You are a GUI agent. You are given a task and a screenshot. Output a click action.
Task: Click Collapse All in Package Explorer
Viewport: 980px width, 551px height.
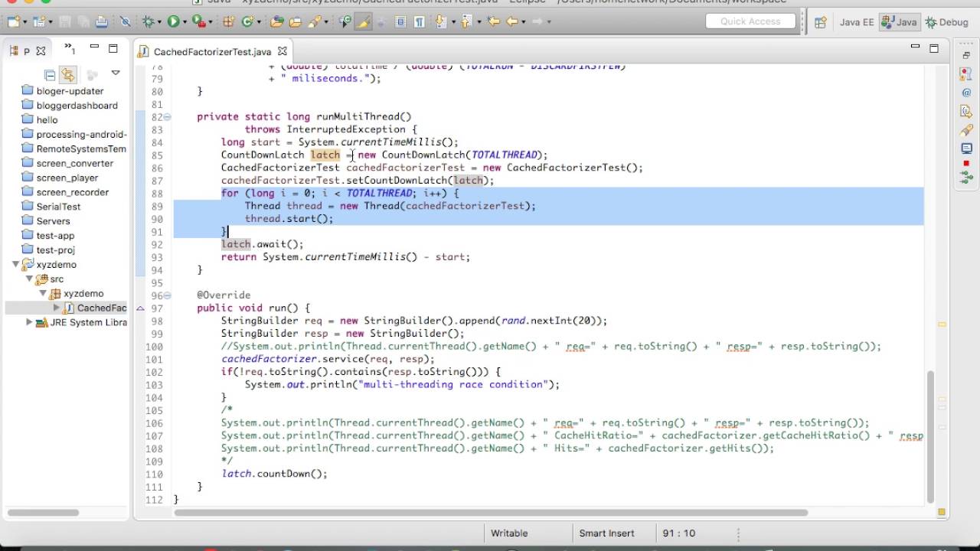[50, 75]
